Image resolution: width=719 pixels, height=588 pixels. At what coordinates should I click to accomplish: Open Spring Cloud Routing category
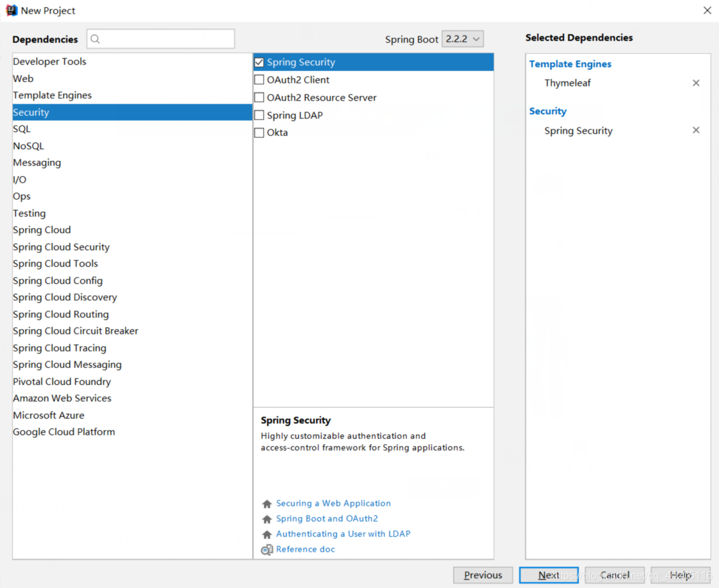[132, 315]
